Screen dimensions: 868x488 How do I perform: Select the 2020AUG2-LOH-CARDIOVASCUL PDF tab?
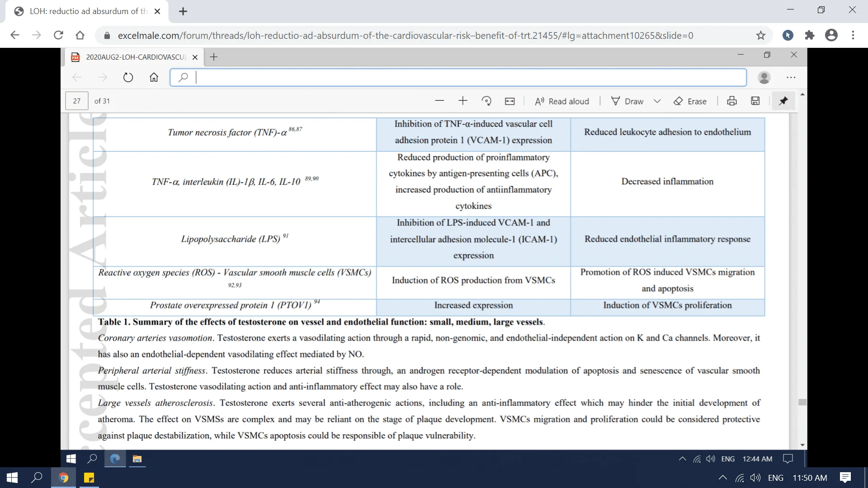[x=134, y=57]
